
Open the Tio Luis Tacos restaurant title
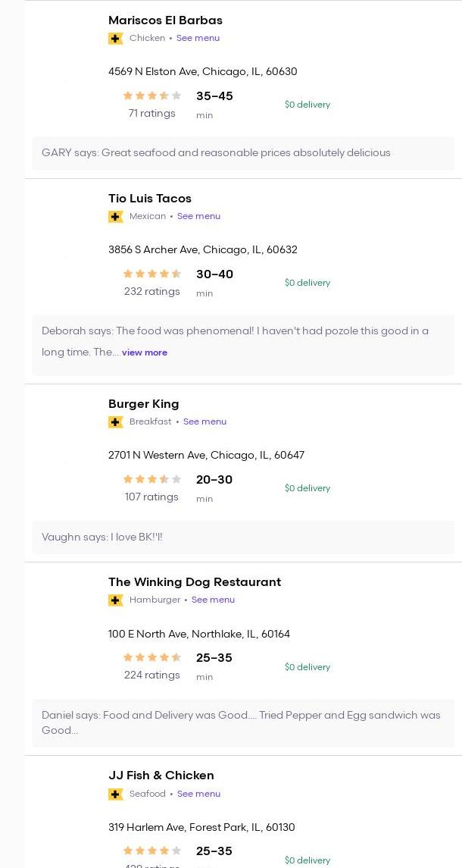click(x=150, y=198)
